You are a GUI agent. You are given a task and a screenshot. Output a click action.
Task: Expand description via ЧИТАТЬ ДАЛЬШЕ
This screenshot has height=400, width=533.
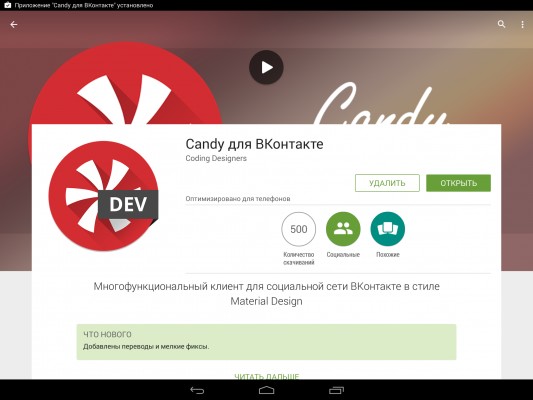(x=266, y=376)
